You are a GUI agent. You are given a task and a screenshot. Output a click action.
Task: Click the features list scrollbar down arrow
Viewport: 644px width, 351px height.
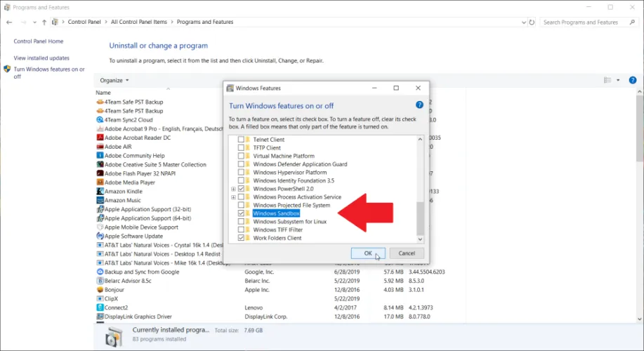coord(421,239)
